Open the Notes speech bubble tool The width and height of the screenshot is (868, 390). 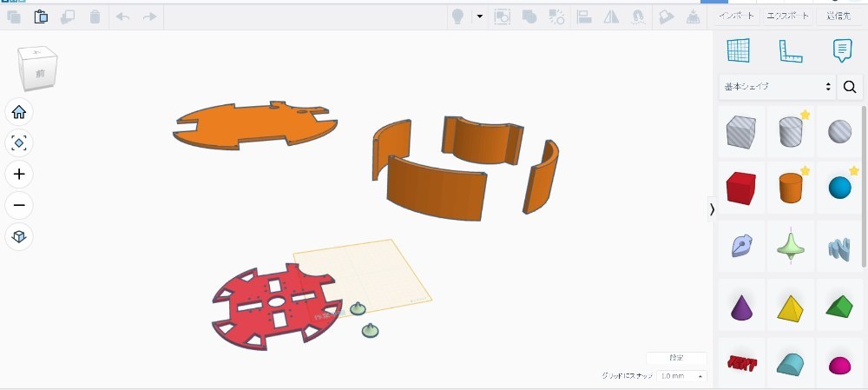pos(842,50)
